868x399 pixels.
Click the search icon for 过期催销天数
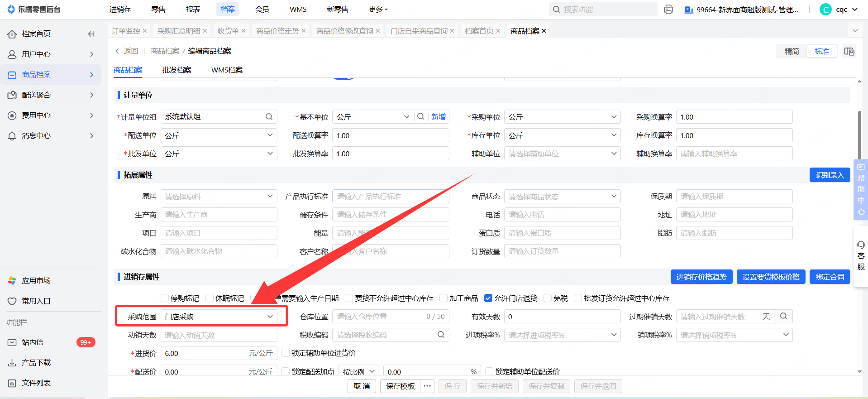pos(783,317)
